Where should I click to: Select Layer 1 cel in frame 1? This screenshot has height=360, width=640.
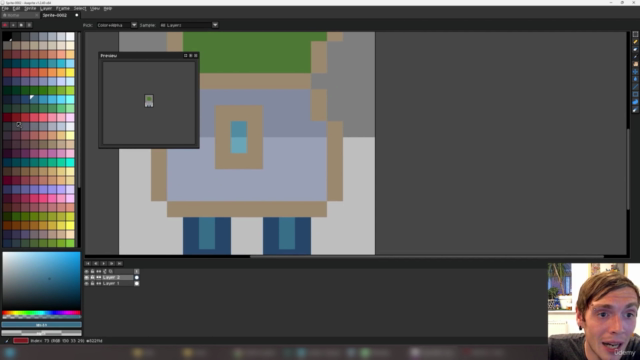tap(137, 283)
